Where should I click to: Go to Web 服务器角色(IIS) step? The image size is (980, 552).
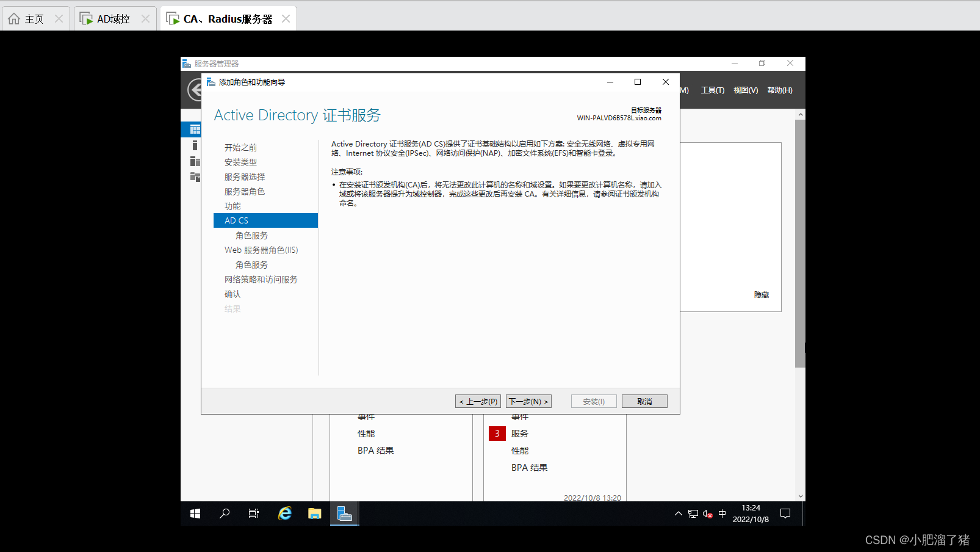pos(261,250)
